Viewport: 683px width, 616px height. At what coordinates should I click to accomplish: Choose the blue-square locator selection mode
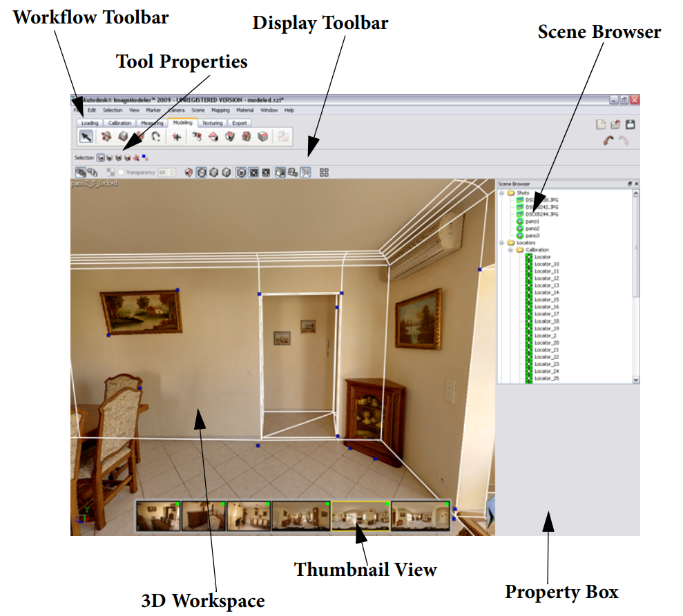(145, 157)
